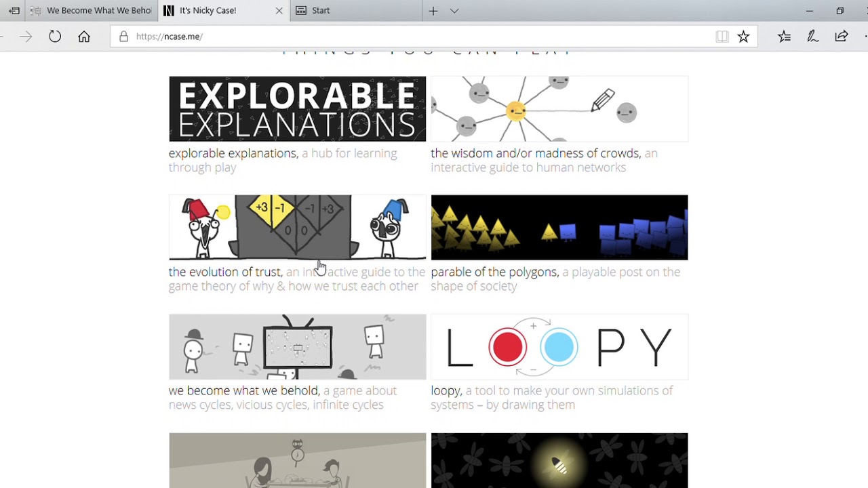Add page to favorites with star icon
This screenshot has height=488, width=868.
[744, 37]
